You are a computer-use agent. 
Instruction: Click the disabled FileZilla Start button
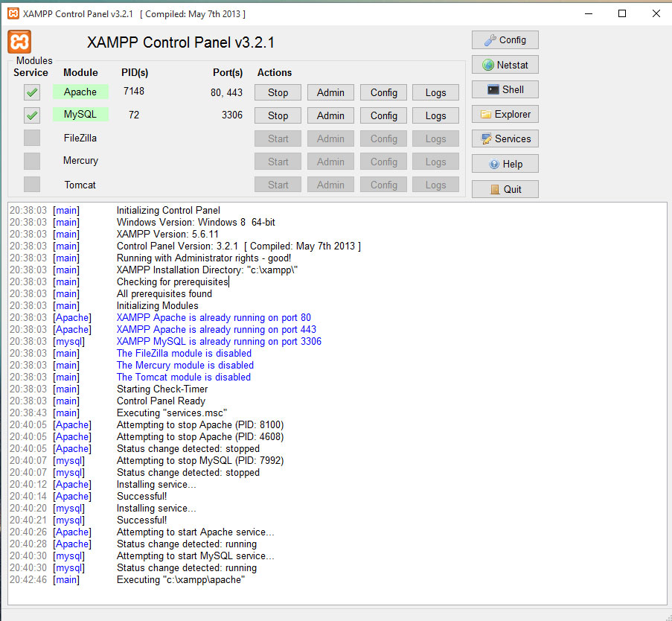tap(278, 139)
